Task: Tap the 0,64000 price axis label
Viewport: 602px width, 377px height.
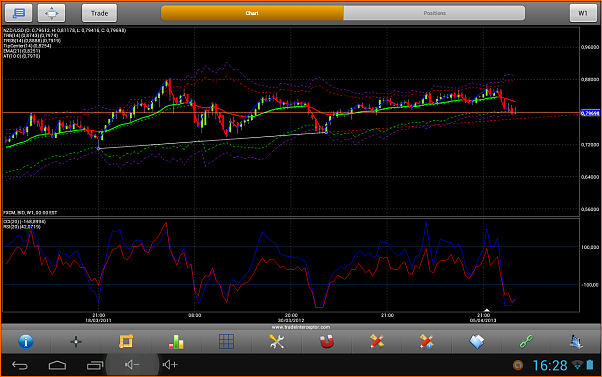Action: [590, 177]
